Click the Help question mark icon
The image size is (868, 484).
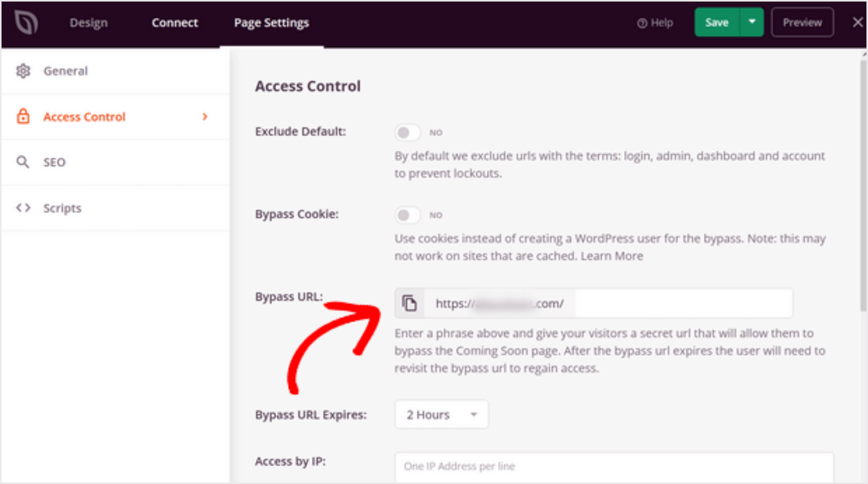tap(642, 22)
